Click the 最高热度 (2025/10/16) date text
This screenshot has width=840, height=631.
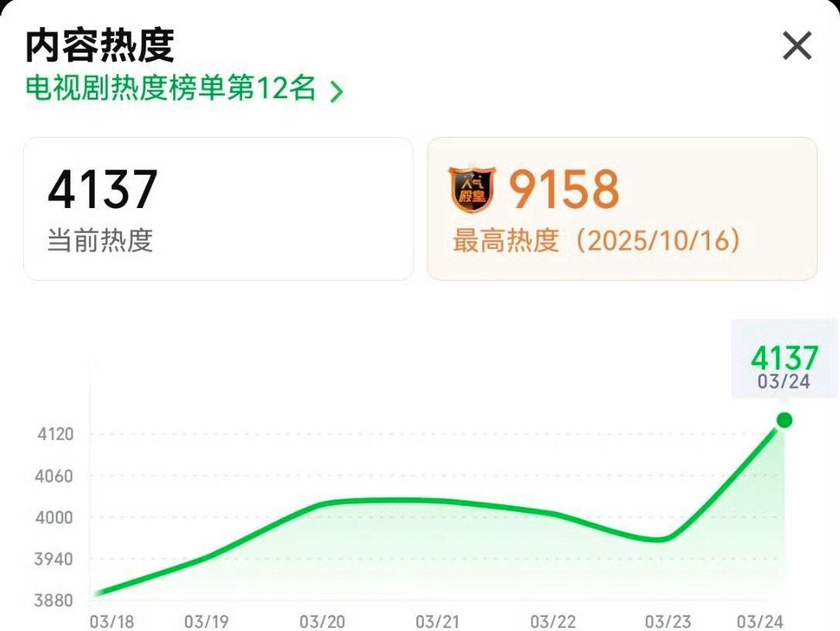597,240
